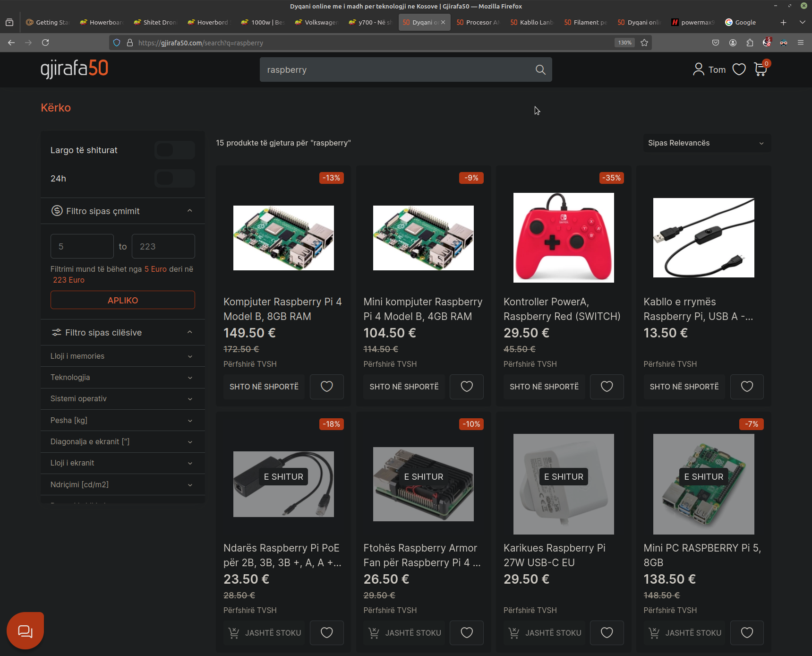Close the active Dyqani tab
812x656 pixels.
443,22
